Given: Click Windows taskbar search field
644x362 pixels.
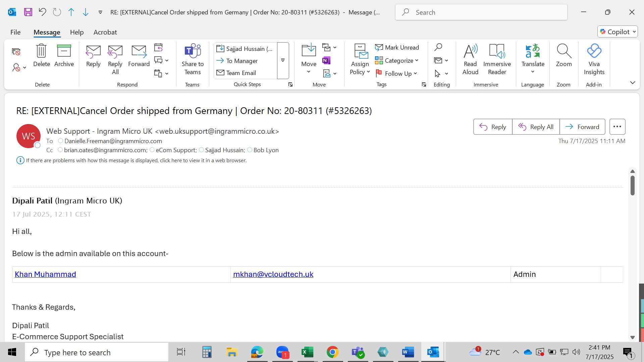Looking at the screenshot, I should click(x=97, y=352).
